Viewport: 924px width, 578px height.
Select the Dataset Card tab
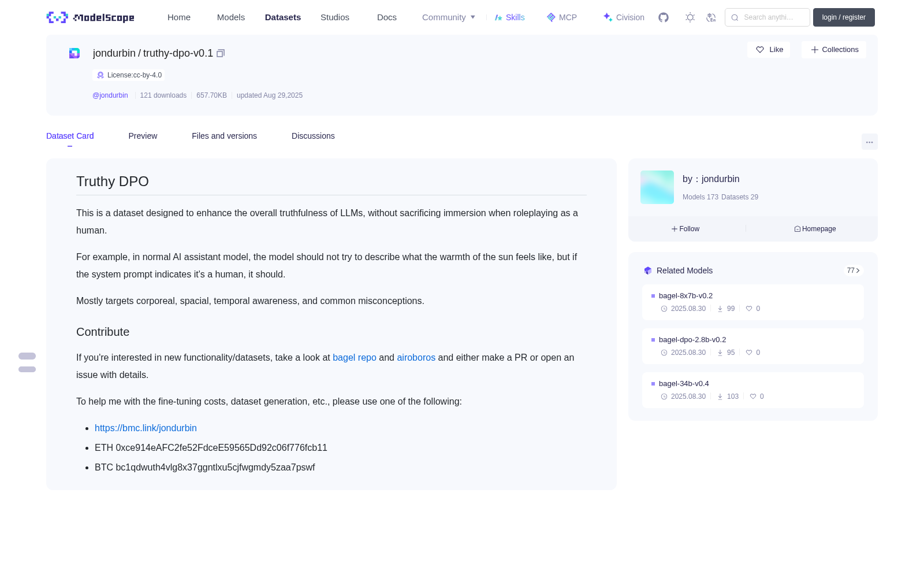70,136
